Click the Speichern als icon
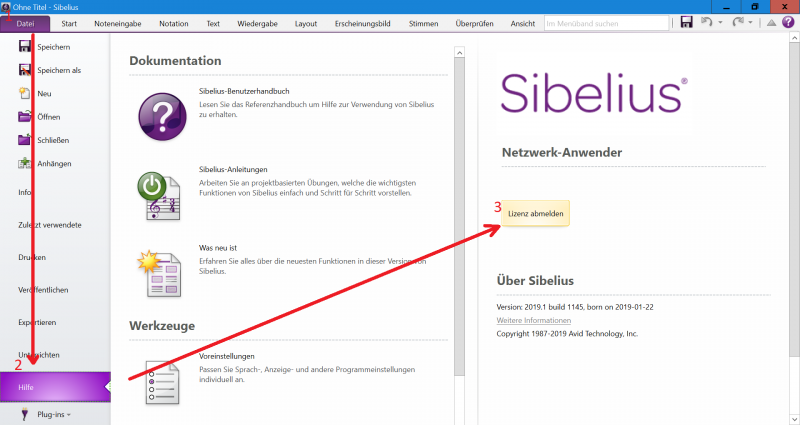800x425 pixels. (x=24, y=70)
